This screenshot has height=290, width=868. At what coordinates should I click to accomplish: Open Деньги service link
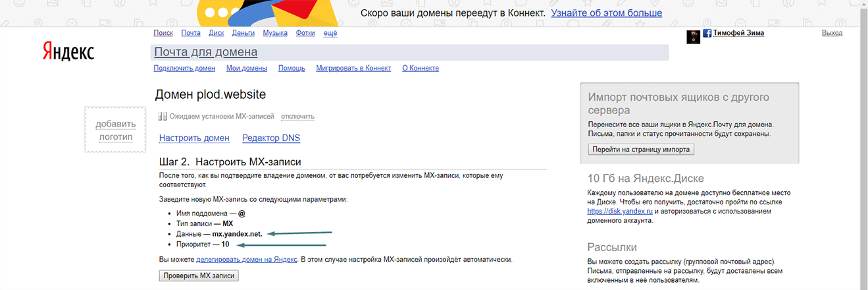pos(243,33)
